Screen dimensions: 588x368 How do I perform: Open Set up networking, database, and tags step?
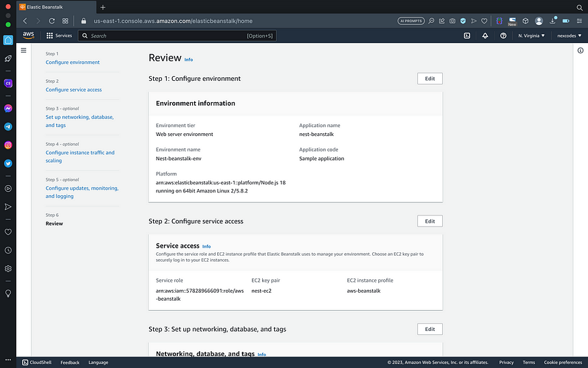pyautogui.click(x=79, y=121)
